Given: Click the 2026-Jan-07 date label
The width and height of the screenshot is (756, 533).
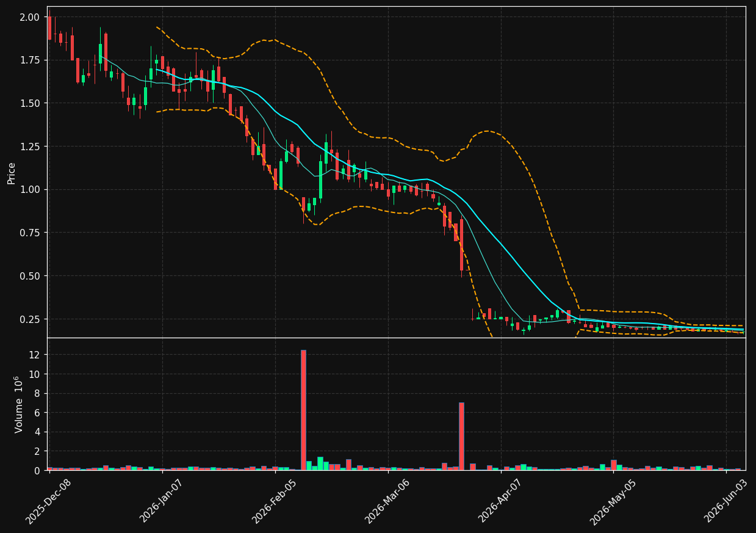Looking at the screenshot, I should click(x=162, y=501).
